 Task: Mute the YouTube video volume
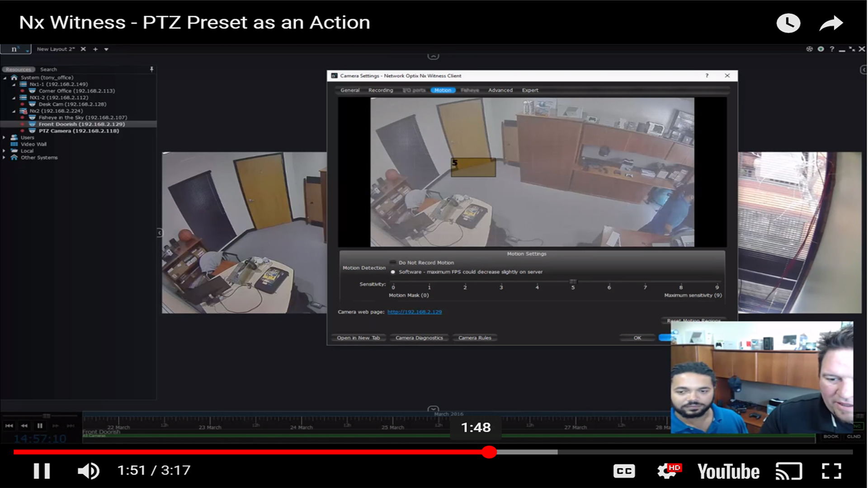click(x=89, y=471)
